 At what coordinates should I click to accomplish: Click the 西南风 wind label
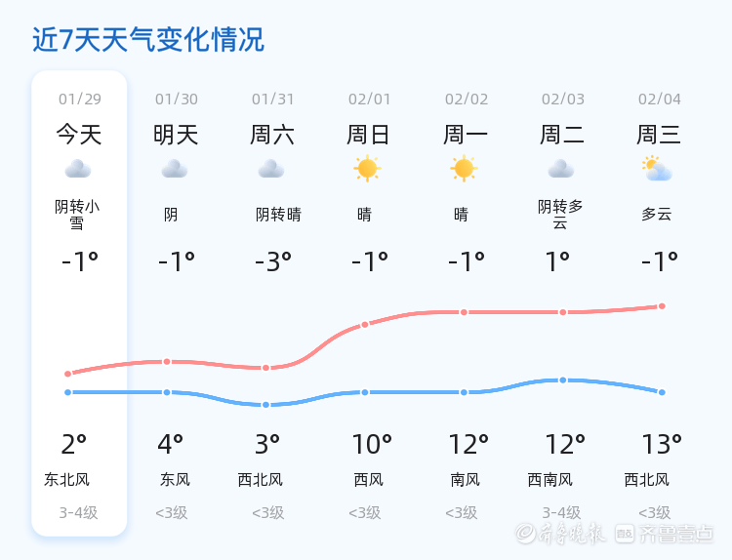coord(550,480)
